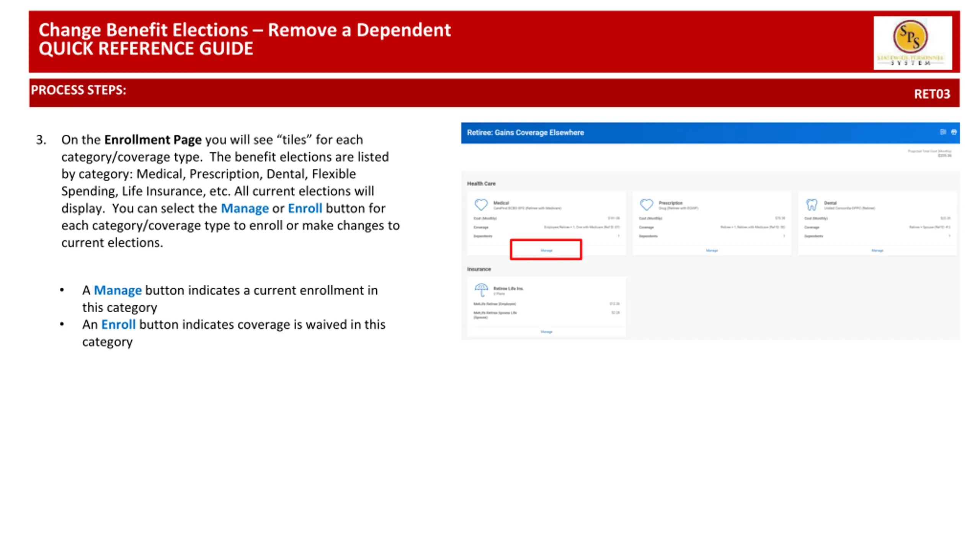980x551 pixels.
Task: Click 'Manage' in the first bullet point
Action: [118, 290]
